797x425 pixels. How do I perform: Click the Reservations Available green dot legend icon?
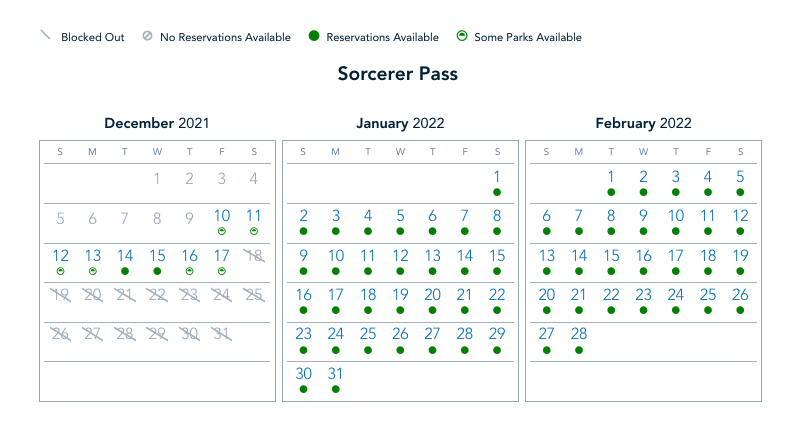pos(313,37)
